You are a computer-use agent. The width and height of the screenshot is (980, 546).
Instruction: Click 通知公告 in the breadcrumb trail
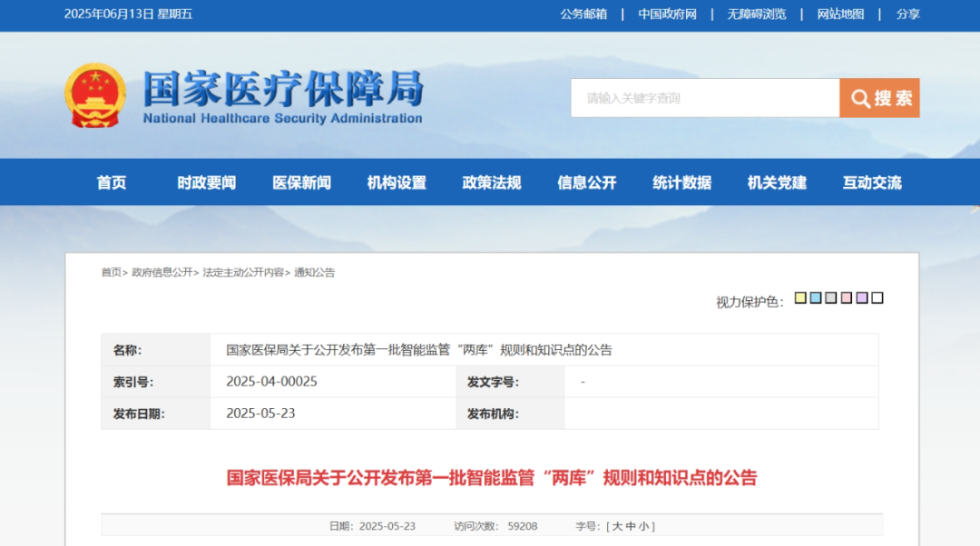click(x=315, y=271)
